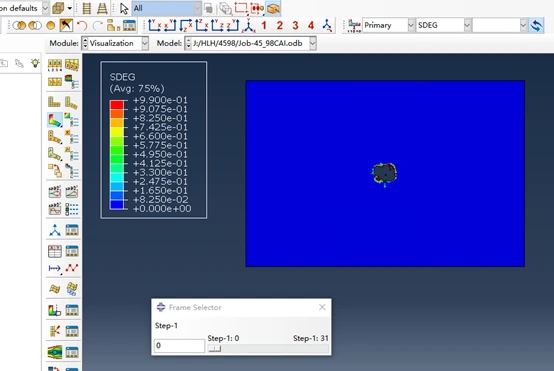Click the isometric view axes icon
Screen dimensions: 554x371
pos(249,25)
